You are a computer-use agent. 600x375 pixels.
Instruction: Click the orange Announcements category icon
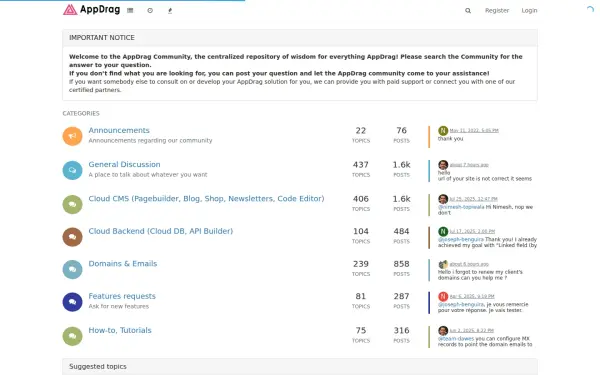tap(72, 136)
